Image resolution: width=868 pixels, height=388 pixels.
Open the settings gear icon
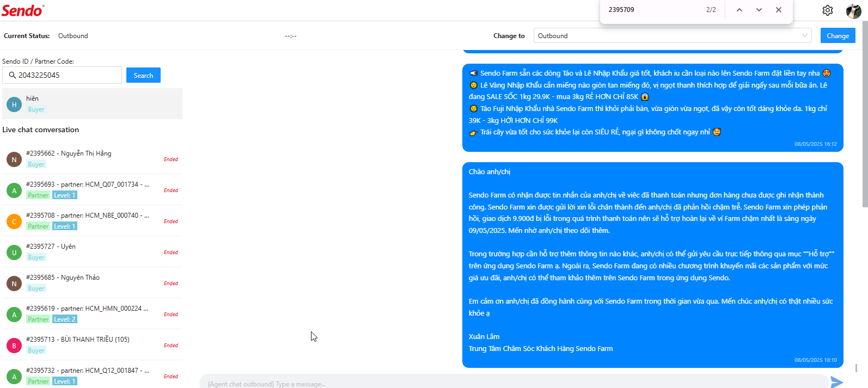click(827, 10)
